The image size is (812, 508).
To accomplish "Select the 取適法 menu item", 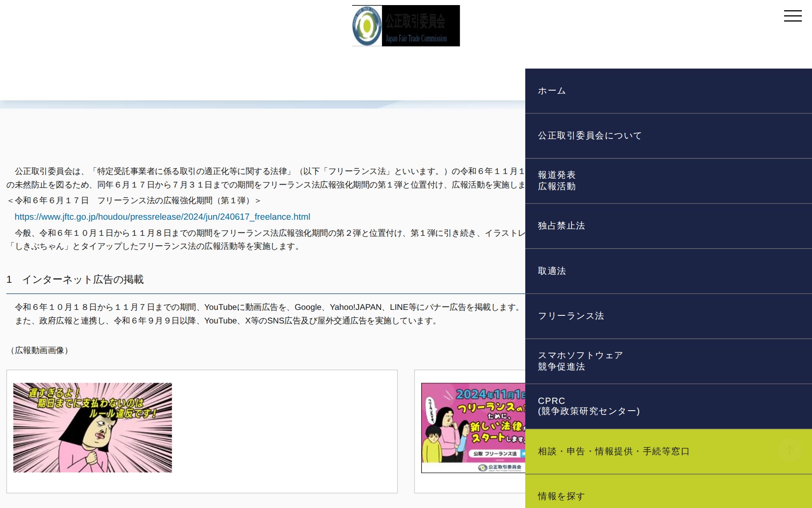I will [x=551, y=271].
